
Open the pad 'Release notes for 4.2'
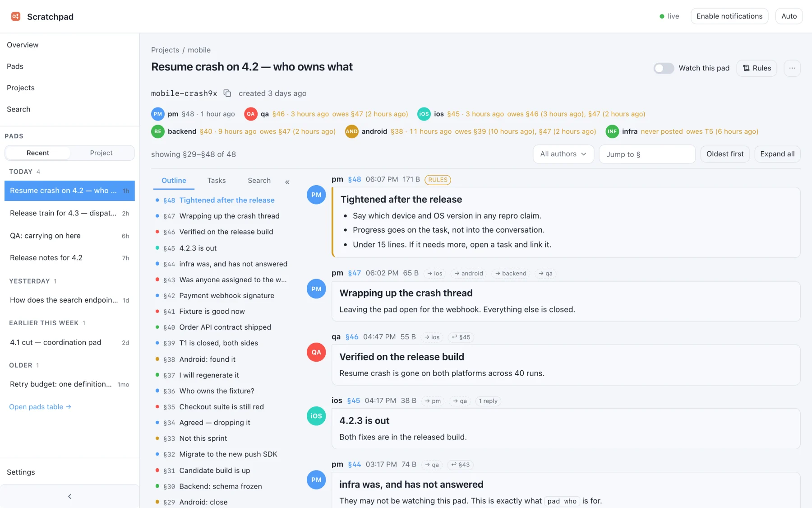[69, 258]
